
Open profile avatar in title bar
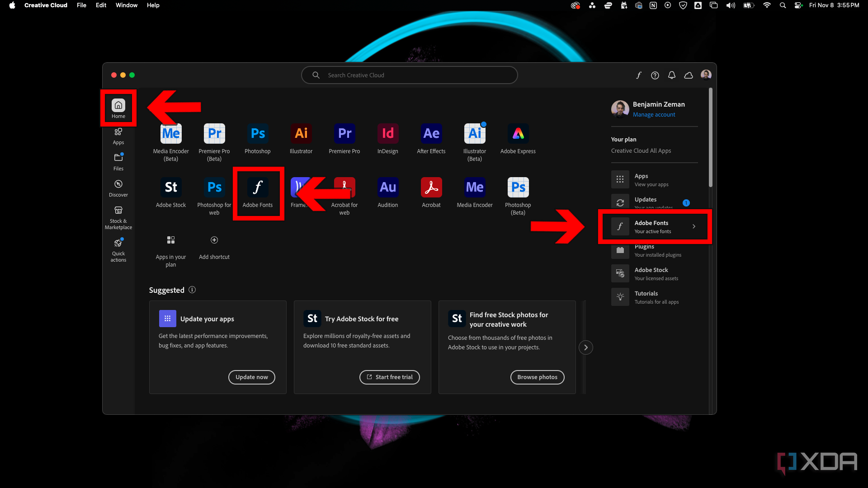tap(706, 75)
